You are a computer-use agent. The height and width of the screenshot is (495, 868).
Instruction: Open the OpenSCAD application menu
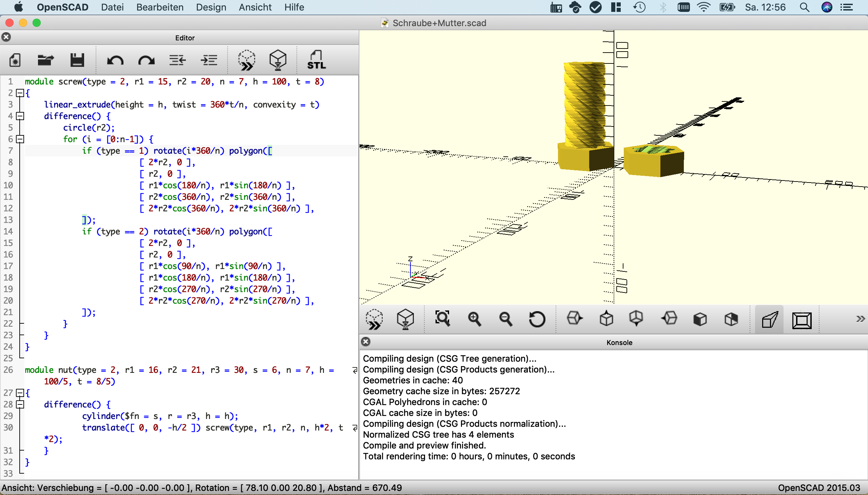(62, 7)
